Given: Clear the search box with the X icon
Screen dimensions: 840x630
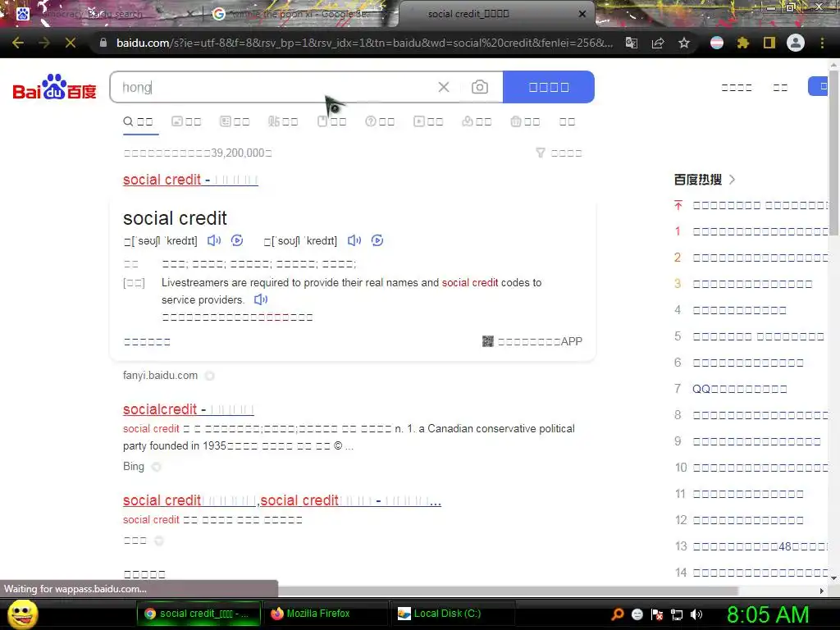Looking at the screenshot, I should (444, 87).
